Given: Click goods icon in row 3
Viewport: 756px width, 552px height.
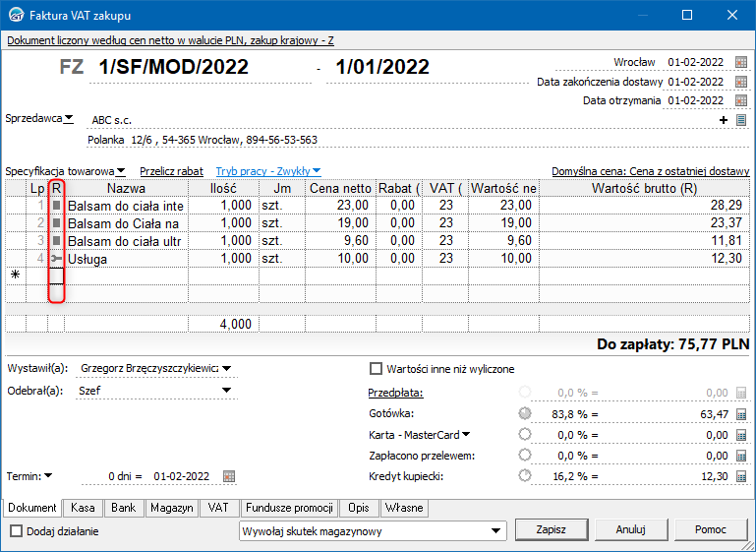Looking at the screenshot, I should click(56, 240).
